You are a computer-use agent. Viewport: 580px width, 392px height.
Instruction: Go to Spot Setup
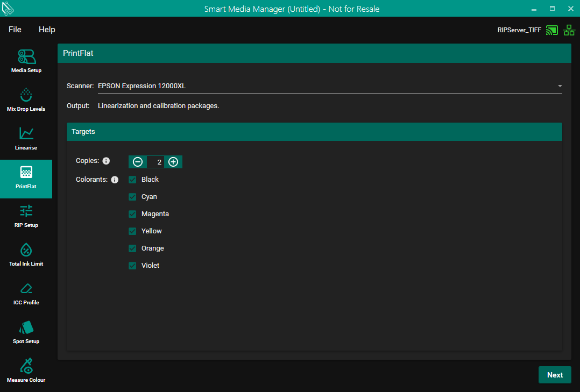(26, 332)
